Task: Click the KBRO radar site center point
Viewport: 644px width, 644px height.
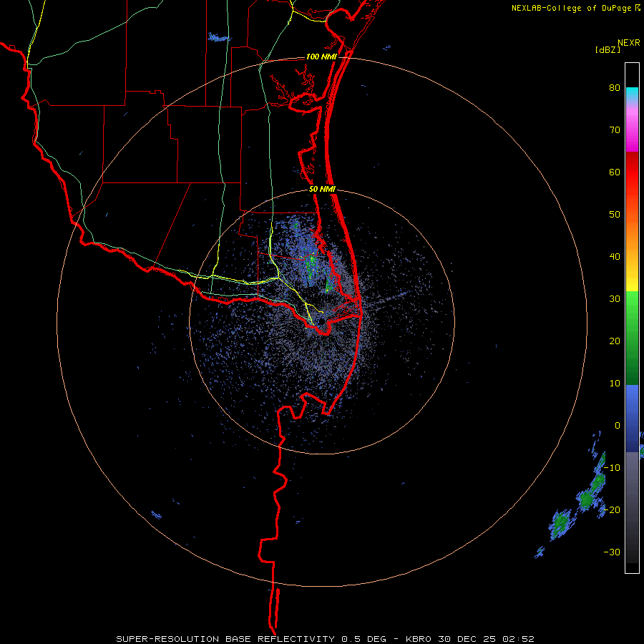Action: [x=321, y=321]
